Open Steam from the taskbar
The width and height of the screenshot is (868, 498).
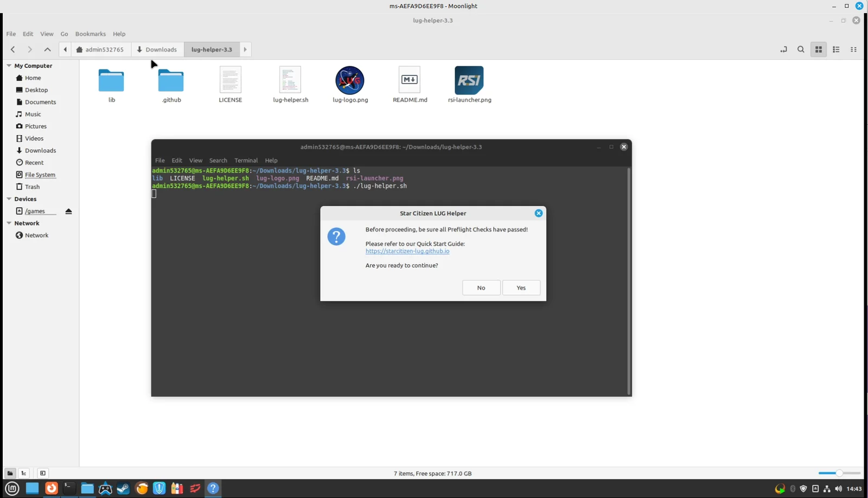point(123,488)
